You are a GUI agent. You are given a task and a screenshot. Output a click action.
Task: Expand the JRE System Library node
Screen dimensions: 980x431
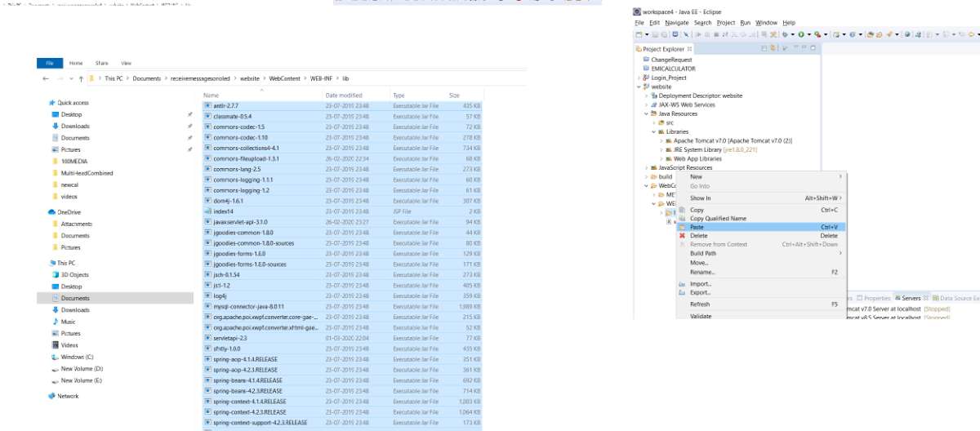pyautogui.click(x=661, y=149)
